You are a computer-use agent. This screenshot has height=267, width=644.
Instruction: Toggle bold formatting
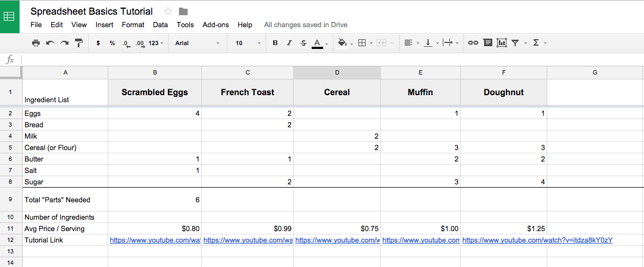click(x=275, y=43)
